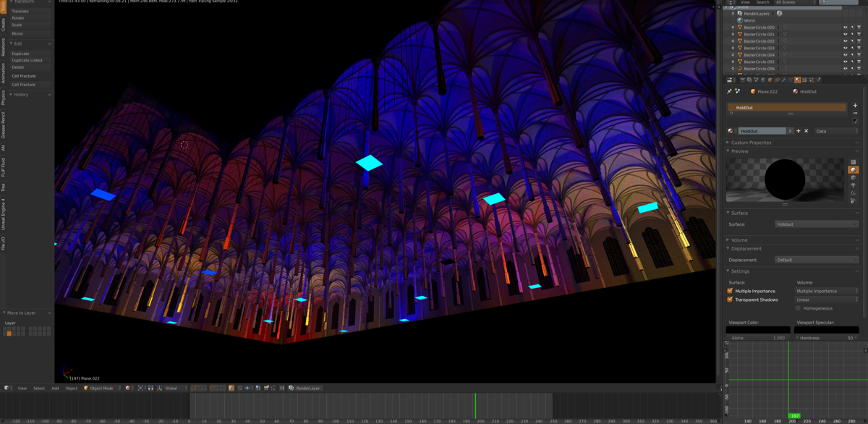The image size is (868, 424).
Task: Hide BezierCircle.004 with its eye icon
Action: coord(846,55)
